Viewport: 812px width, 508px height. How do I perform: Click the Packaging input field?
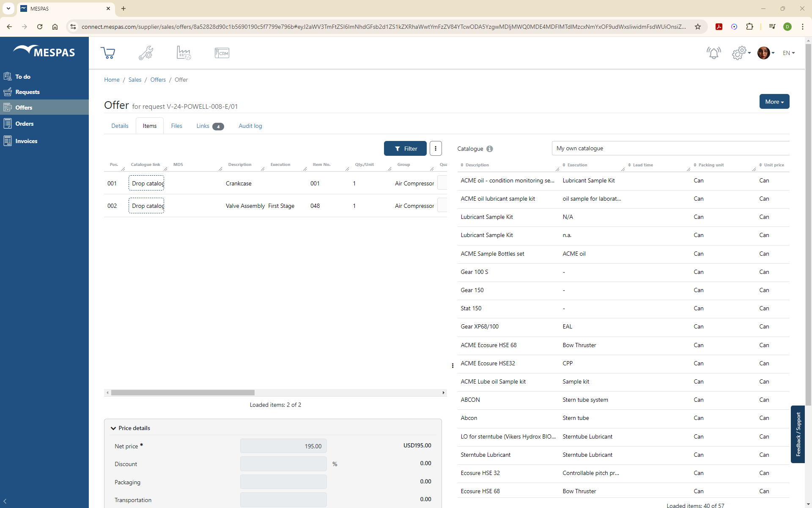(x=283, y=482)
